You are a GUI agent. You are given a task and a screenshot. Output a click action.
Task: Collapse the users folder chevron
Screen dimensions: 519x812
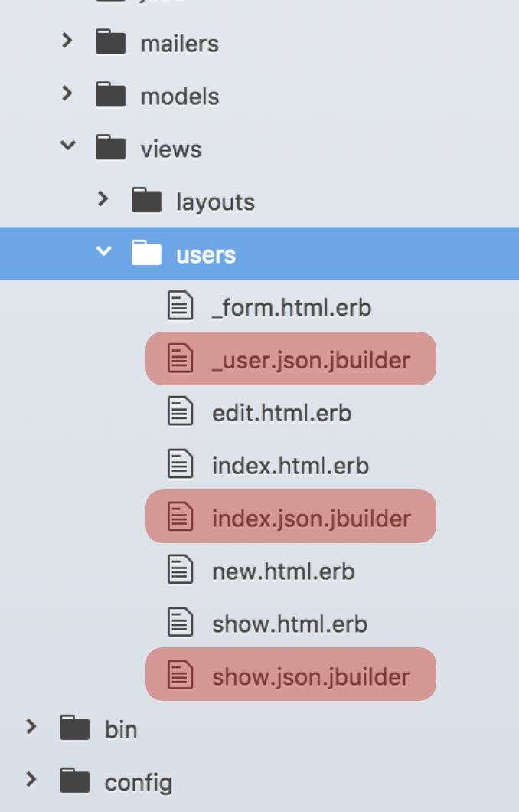pos(103,252)
